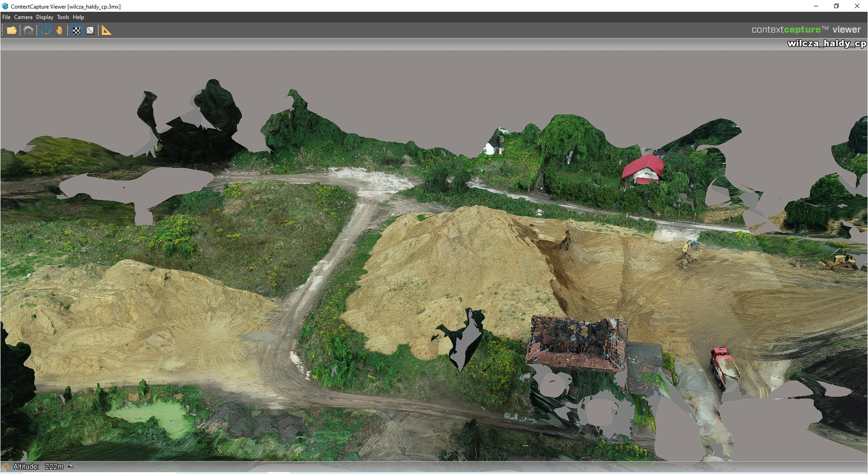Click the ContextCapture cube icon in title bar
The height and width of the screenshot is (475, 868).
(x=5, y=6)
